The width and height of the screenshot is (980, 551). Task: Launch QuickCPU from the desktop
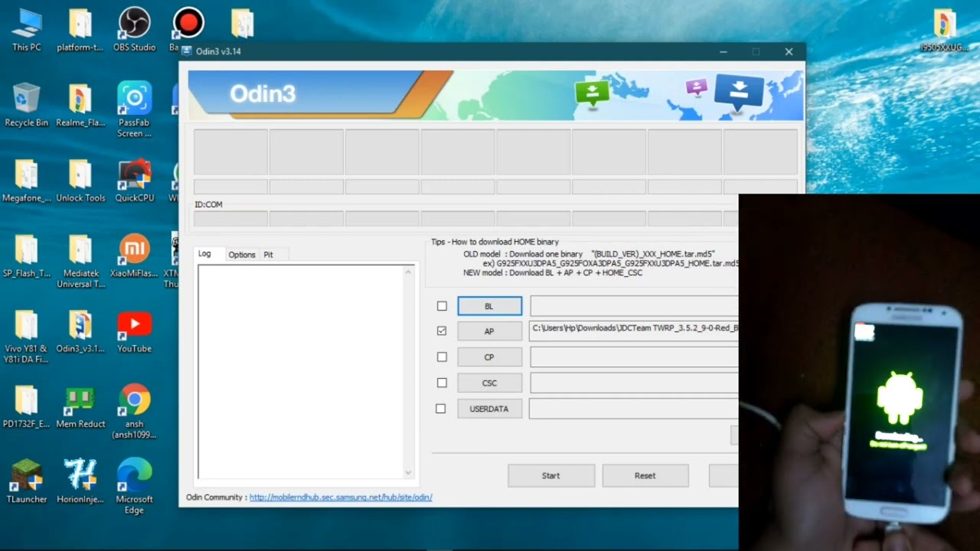coord(134,181)
